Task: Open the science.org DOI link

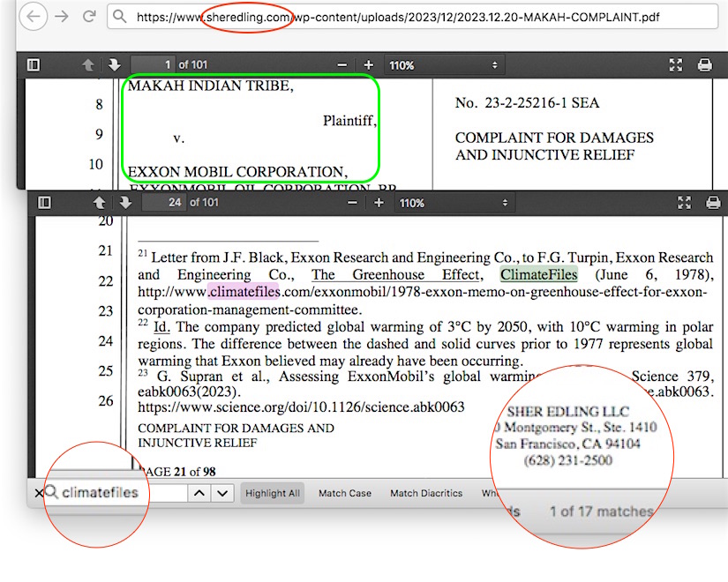Action: coord(301,407)
